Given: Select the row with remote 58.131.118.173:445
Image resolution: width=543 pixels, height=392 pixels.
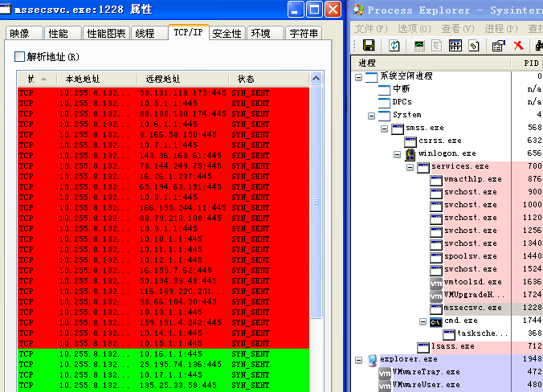Looking at the screenshot, I should click(x=163, y=93).
